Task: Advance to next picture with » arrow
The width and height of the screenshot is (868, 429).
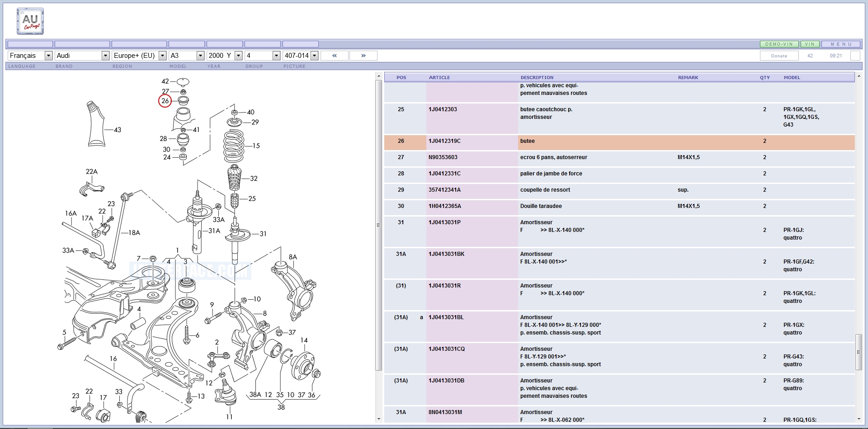Action: click(x=363, y=56)
